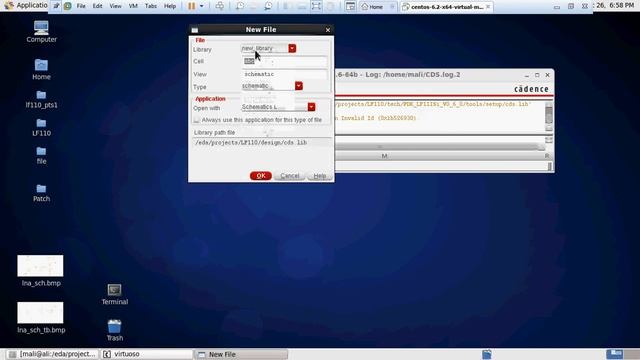Viewport: 640px width, 360px height.
Task: Open the View menu
Action: (x=116, y=6)
